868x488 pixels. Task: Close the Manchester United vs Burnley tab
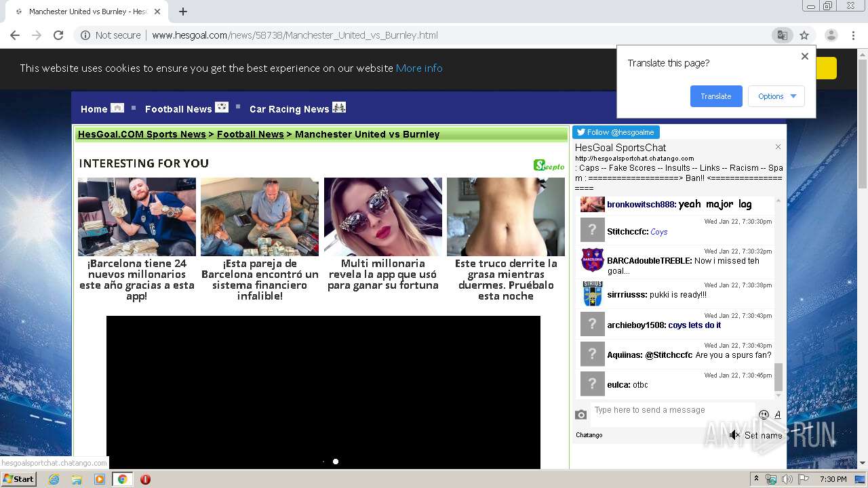157,12
